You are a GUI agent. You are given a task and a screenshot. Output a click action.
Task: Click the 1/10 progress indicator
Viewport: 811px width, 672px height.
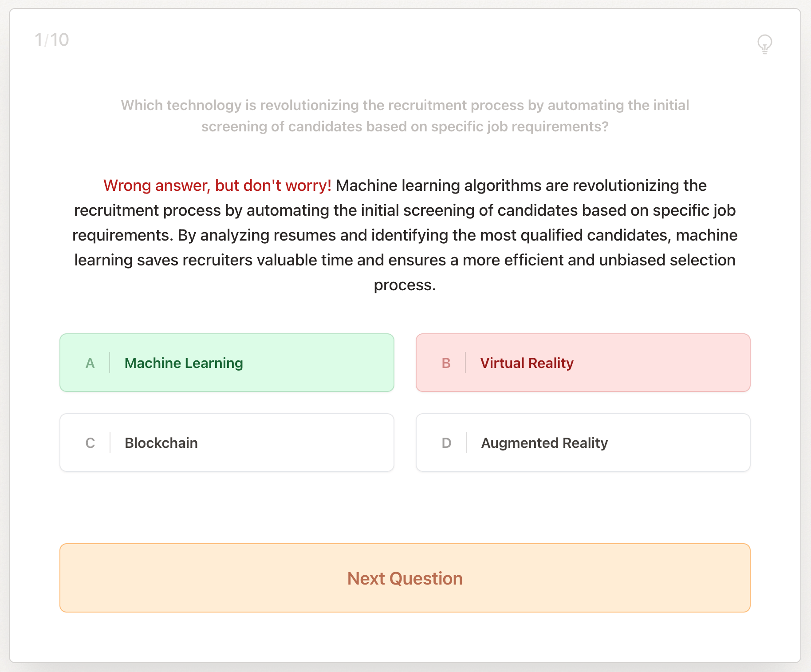coord(51,39)
